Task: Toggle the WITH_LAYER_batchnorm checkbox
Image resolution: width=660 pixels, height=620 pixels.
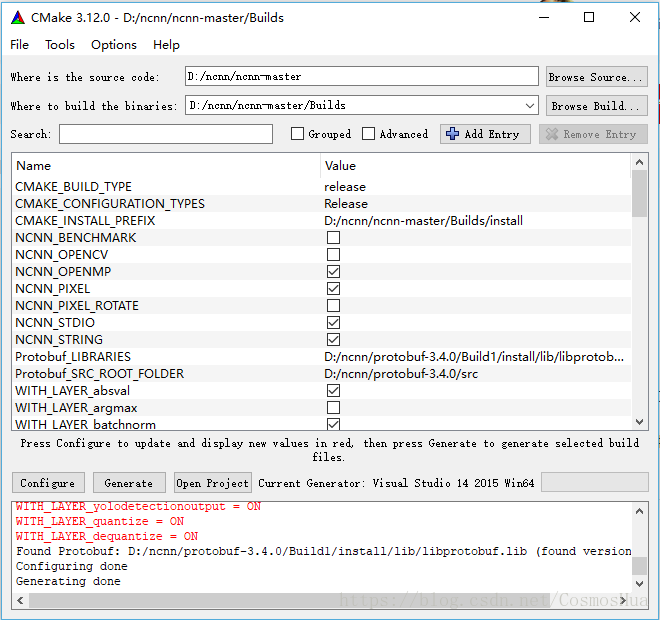Action: coord(333,424)
